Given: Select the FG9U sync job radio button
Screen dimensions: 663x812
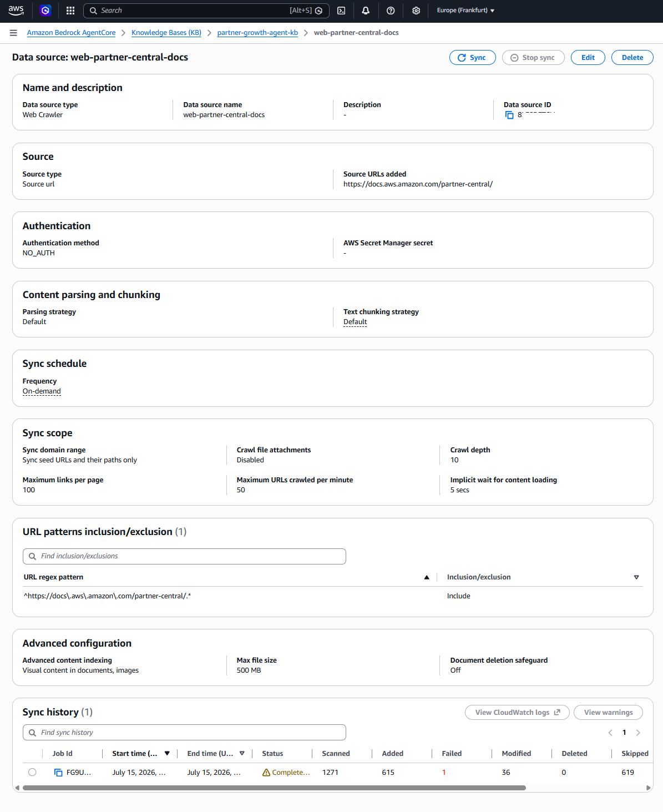Looking at the screenshot, I should 32,772.
